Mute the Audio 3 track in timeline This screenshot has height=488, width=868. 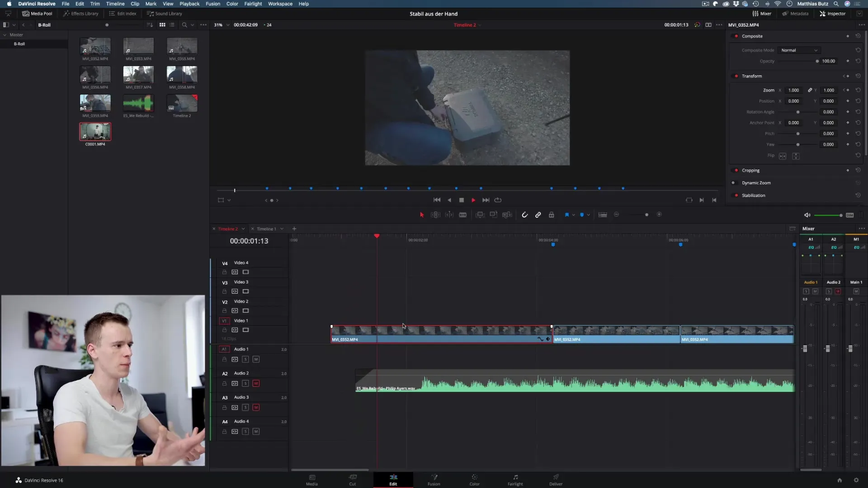256,408
